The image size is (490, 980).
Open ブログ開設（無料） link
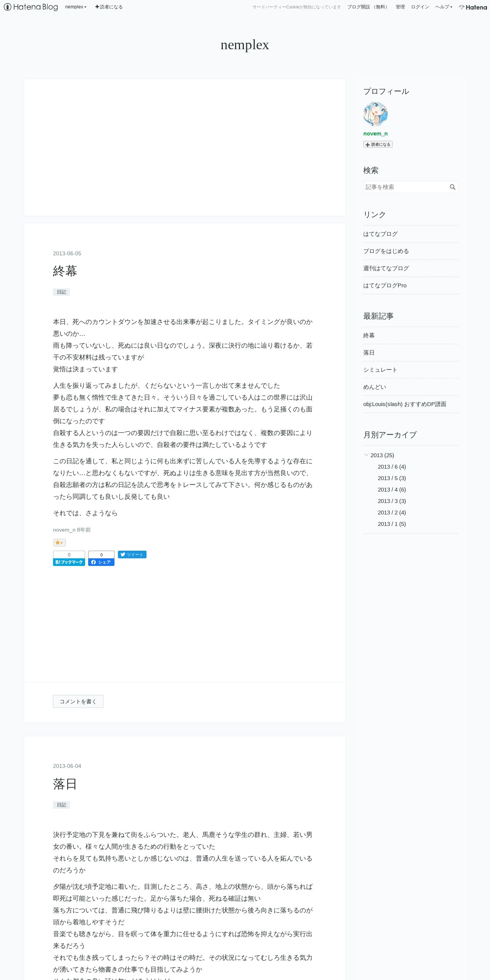tap(368, 7)
